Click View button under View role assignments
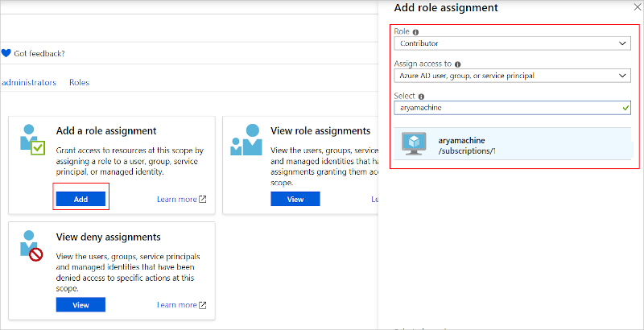The height and width of the screenshot is (330, 644). [295, 199]
